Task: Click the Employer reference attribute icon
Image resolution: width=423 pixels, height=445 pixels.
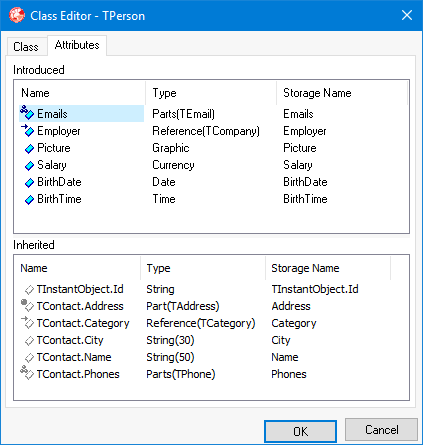Action: click(x=27, y=130)
